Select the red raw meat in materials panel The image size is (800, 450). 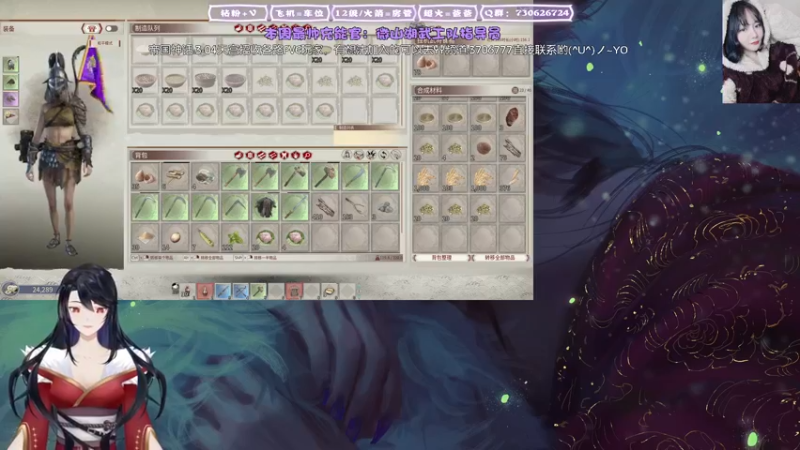(512, 117)
